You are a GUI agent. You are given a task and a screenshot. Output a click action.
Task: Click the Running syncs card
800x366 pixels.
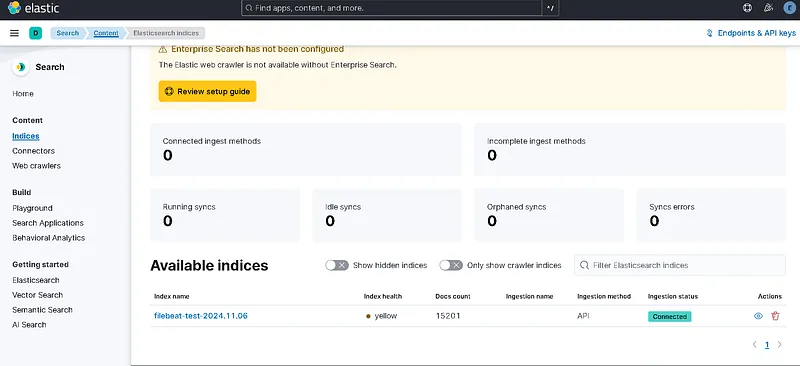(x=225, y=215)
